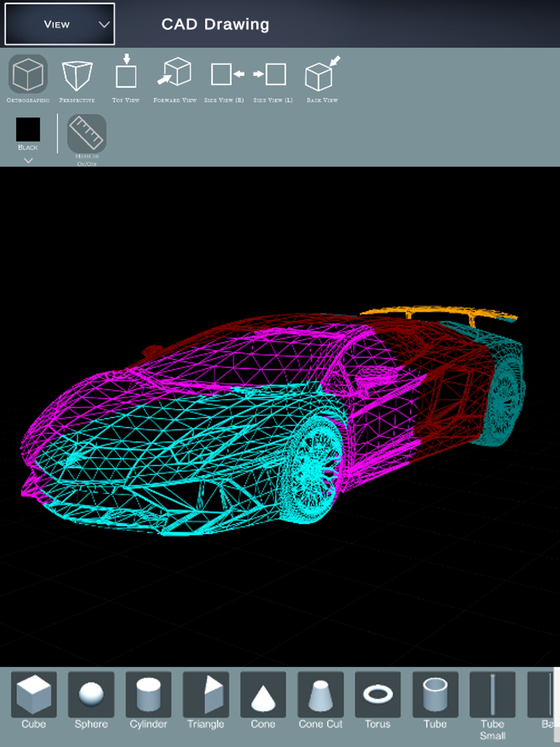Image resolution: width=560 pixels, height=747 pixels.
Task: Click the Black color swatch
Action: (28, 129)
